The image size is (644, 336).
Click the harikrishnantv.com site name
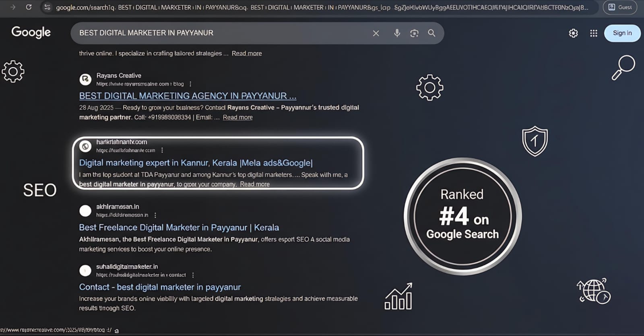(122, 142)
